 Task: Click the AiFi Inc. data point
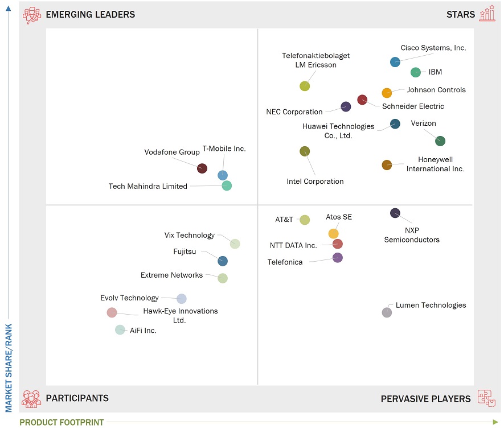[x=120, y=329]
